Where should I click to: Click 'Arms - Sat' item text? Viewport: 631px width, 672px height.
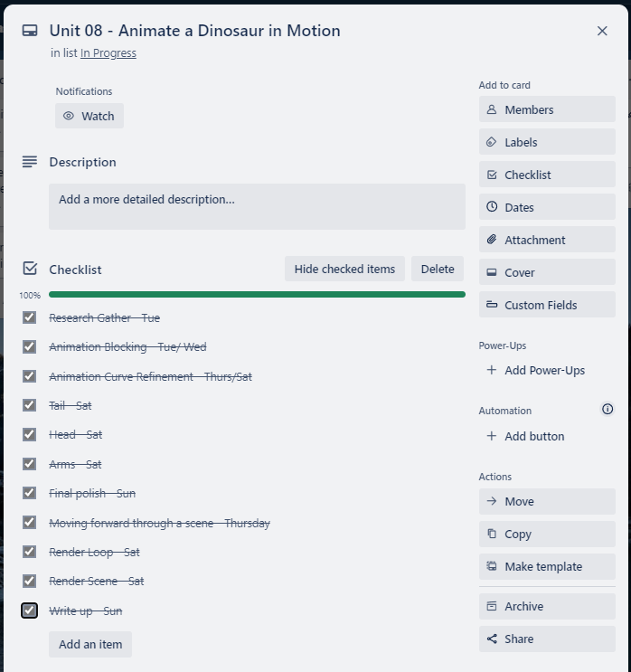click(75, 464)
